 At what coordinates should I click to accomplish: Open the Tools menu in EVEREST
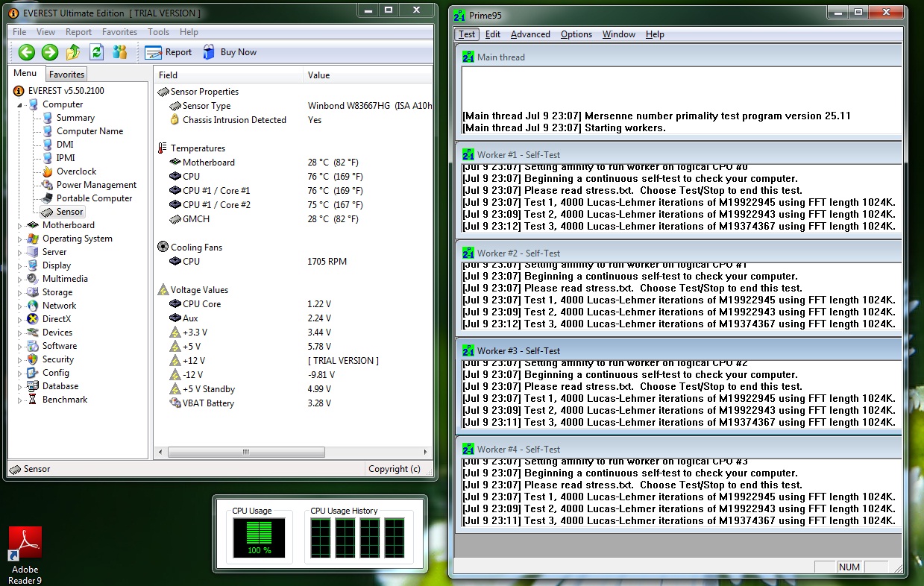pyautogui.click(x=158, y=32)
